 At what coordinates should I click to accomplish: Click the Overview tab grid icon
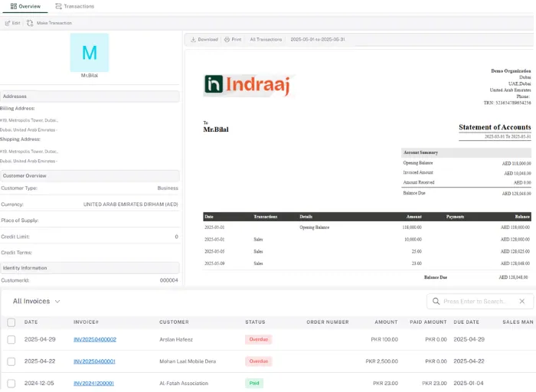coord(14,6)
